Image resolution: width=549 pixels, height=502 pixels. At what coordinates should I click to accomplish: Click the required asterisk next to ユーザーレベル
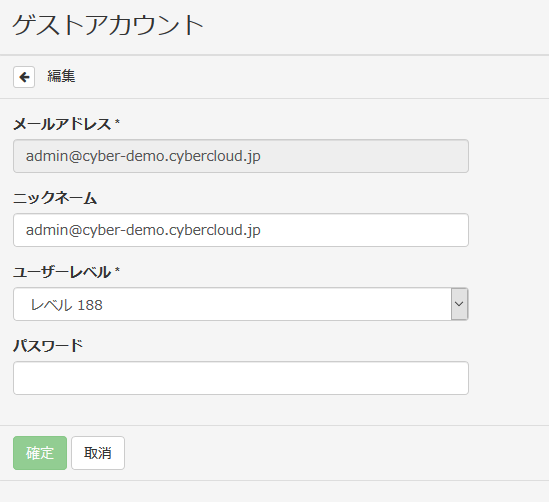117,270
